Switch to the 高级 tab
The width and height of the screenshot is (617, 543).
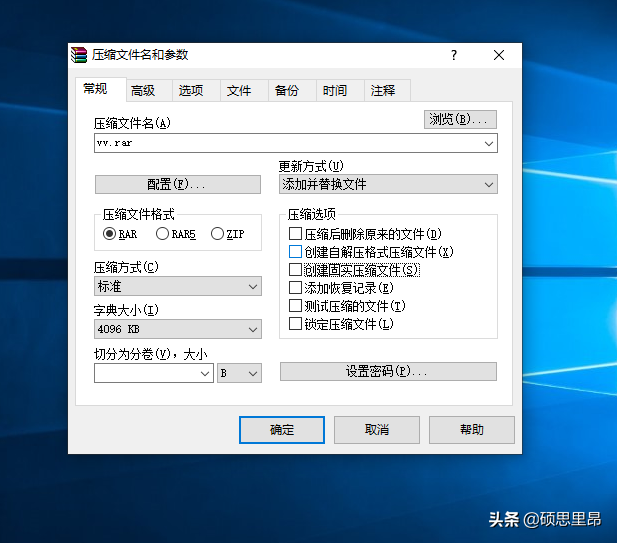(143, 90)
